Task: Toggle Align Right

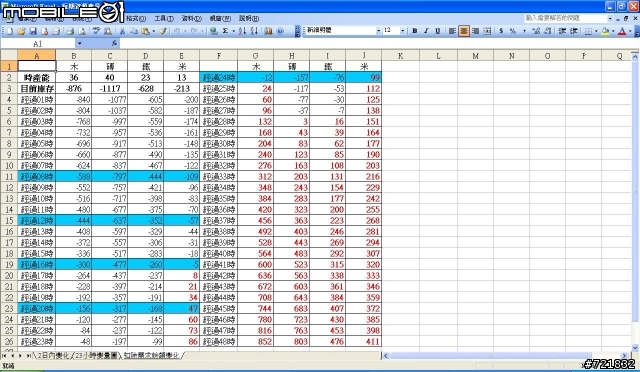Action: 475,31
